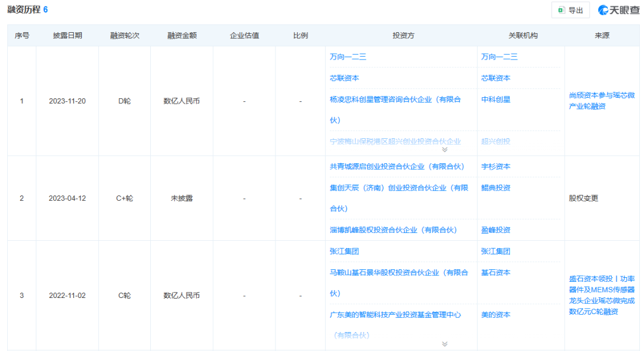Open 集创天辰（济南）创业投资合伙企业 link
The height and width of the screenshot is (351, 644).
(x=398, y=188)
